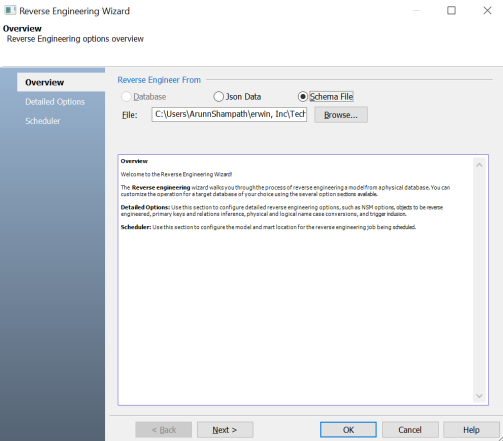Screen dimensions: 503x441
Task: Click the 'Reverse Engineer From' heading
Action: [x=159, y=80]
